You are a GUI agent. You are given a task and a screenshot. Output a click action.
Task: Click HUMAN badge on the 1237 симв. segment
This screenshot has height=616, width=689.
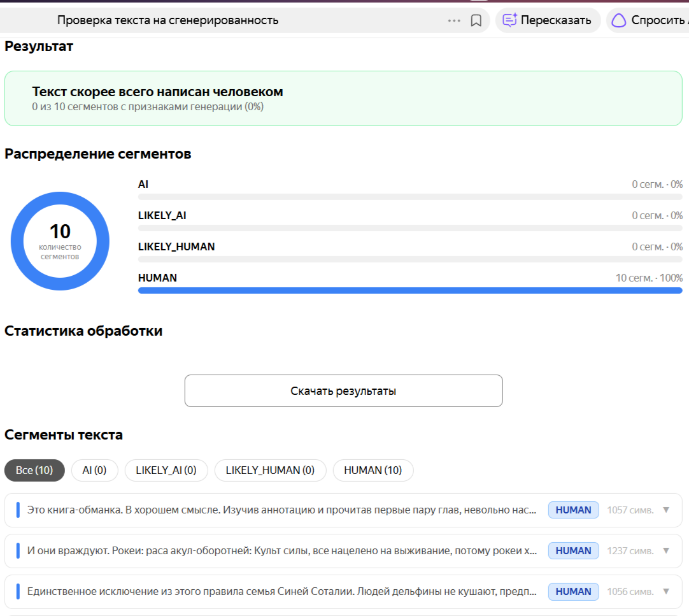click(574, 550)
